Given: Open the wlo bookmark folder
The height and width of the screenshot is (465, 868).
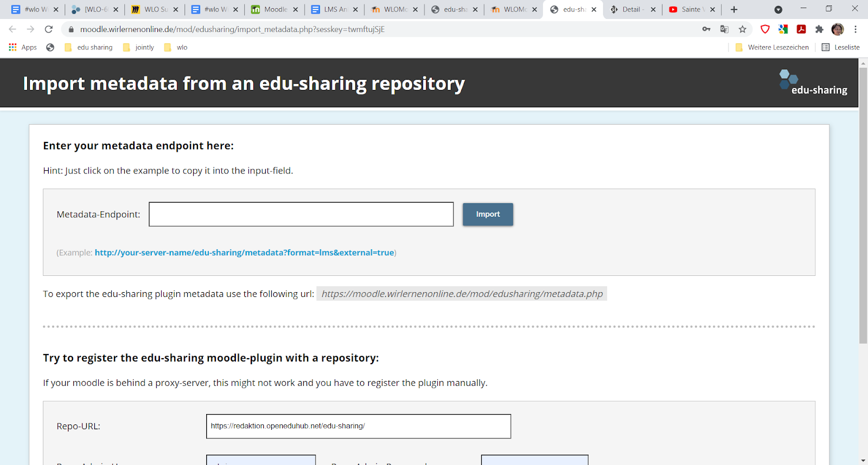Looking at the screenshot, I should coord(176,47).
